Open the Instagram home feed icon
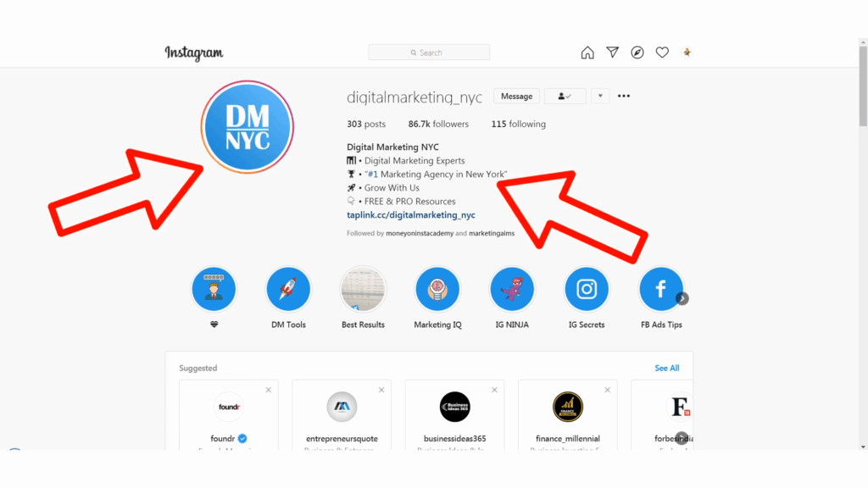The height and width of the screenshot is (488, 868). (x=587, y=53)
